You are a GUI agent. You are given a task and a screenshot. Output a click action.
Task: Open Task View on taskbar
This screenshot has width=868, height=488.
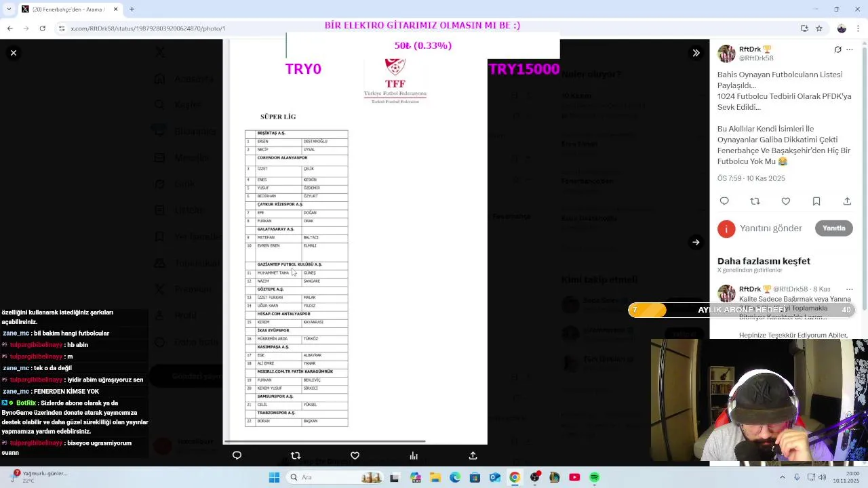(x=394, y=477)
